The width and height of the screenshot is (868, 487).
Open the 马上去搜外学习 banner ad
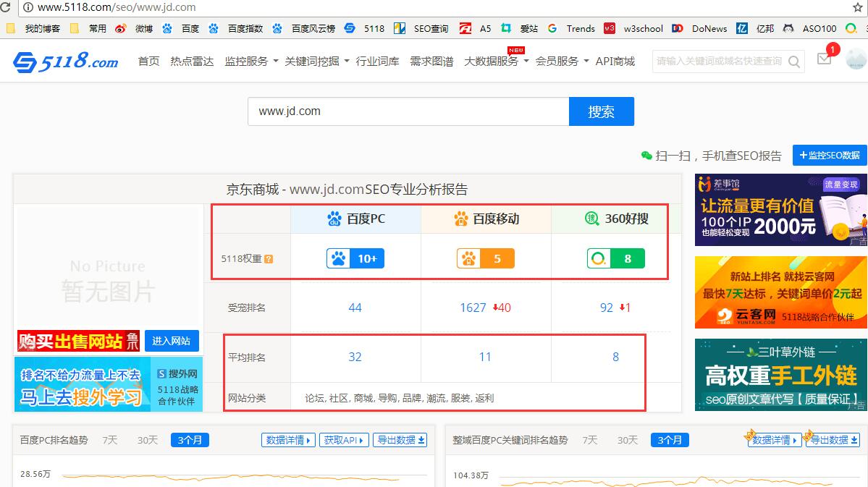click(x=109, y=384)
